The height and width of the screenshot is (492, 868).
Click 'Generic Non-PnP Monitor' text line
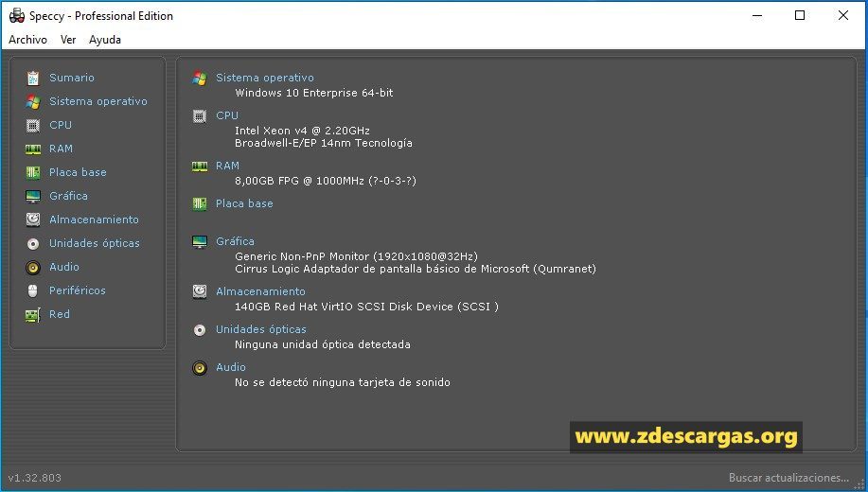pyautogui.click(x=356, y=256)
